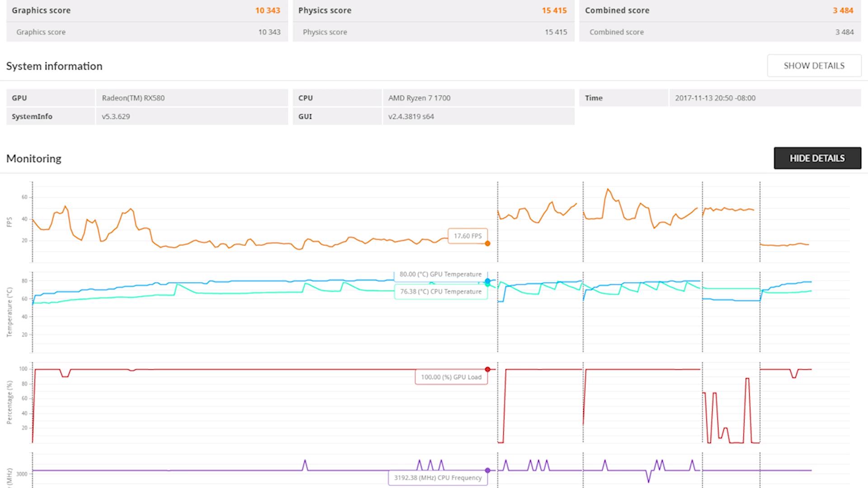Select the red GPU load data point

pyautogui.click(x=487, y=370)
